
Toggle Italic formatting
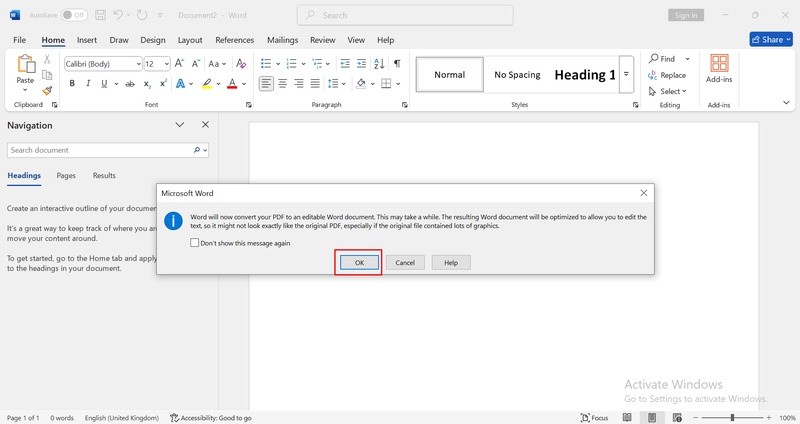88,83
